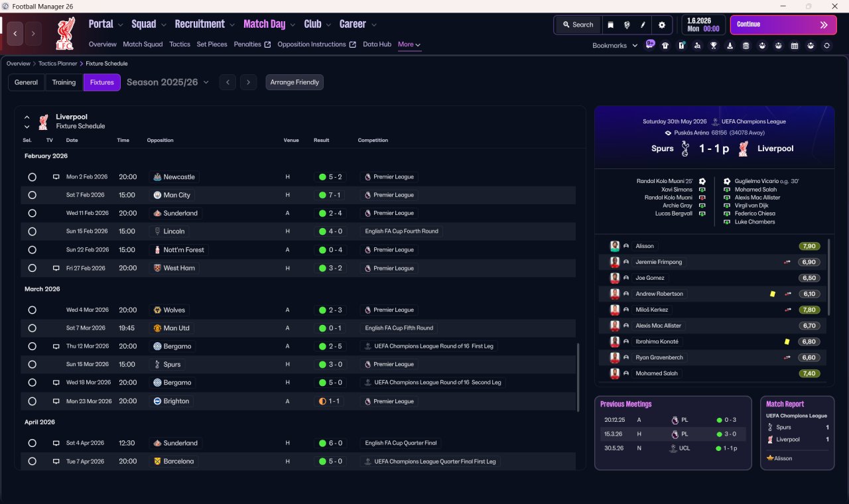Click TV icon on the Barcelona fixture row

[x=56, y=461]
